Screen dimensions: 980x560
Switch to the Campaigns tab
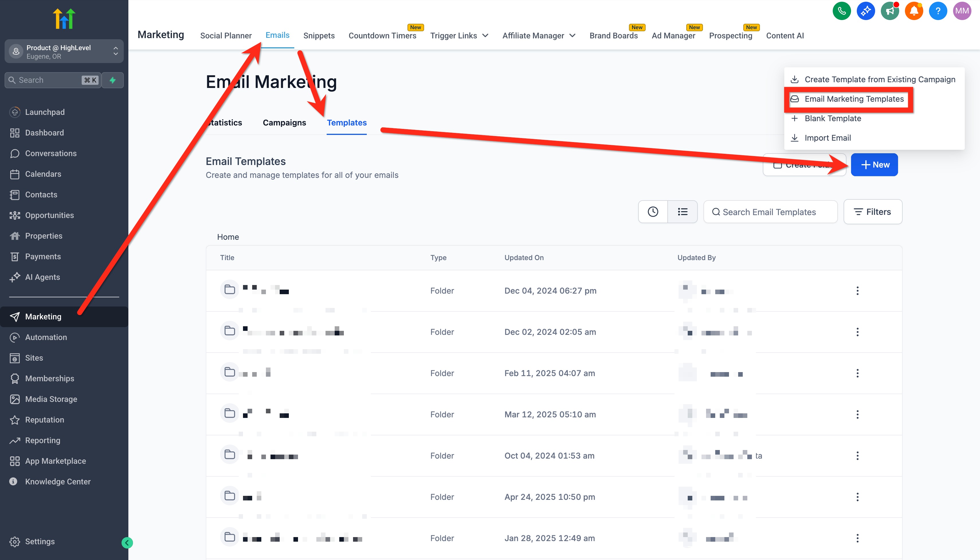[x=284, y=123]
